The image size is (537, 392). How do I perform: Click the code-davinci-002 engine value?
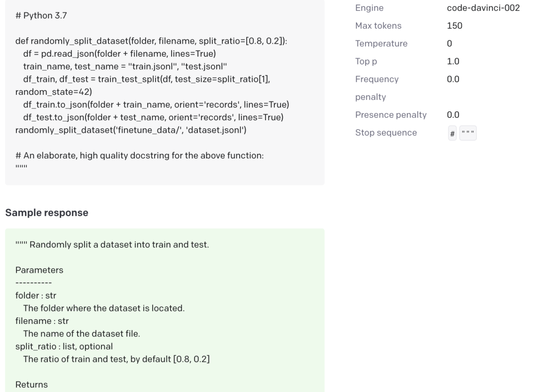pyautogui.click(x=483, y=8)
